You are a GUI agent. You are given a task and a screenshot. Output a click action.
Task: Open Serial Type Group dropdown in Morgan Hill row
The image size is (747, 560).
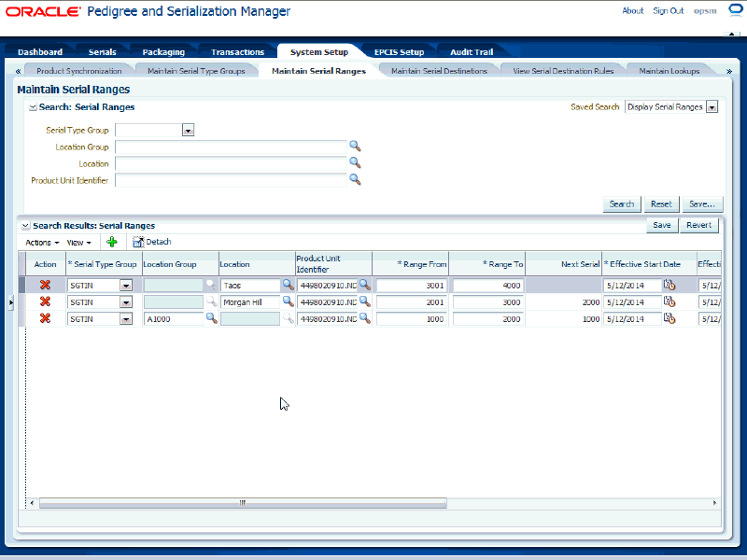(x=126, y=301)
